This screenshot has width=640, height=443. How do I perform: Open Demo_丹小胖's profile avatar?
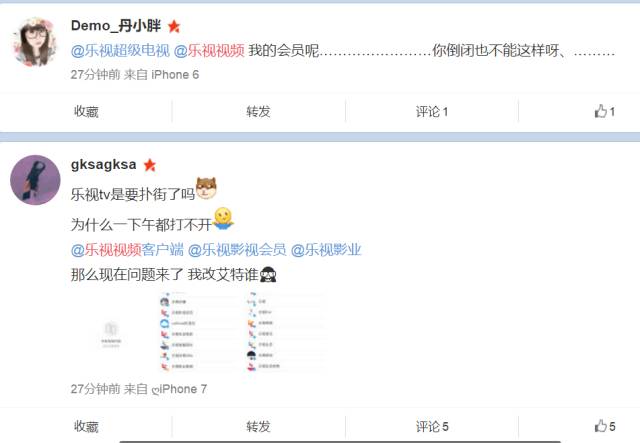[35, 42]
